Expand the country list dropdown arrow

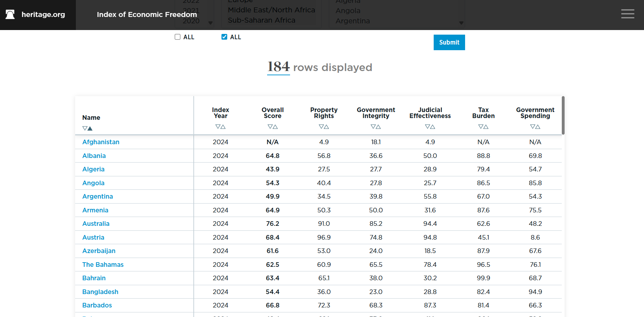461,23
